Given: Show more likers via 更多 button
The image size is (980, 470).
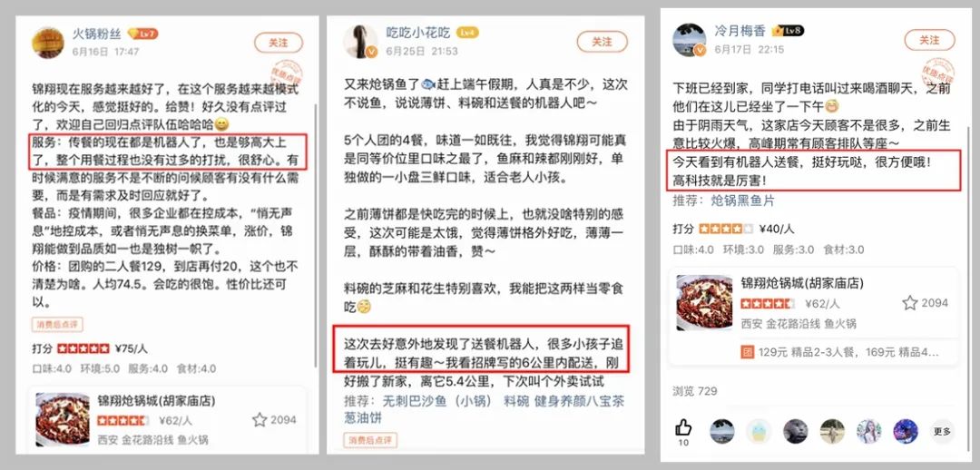Looking at the screenshot, I should [x=942, y=431].
